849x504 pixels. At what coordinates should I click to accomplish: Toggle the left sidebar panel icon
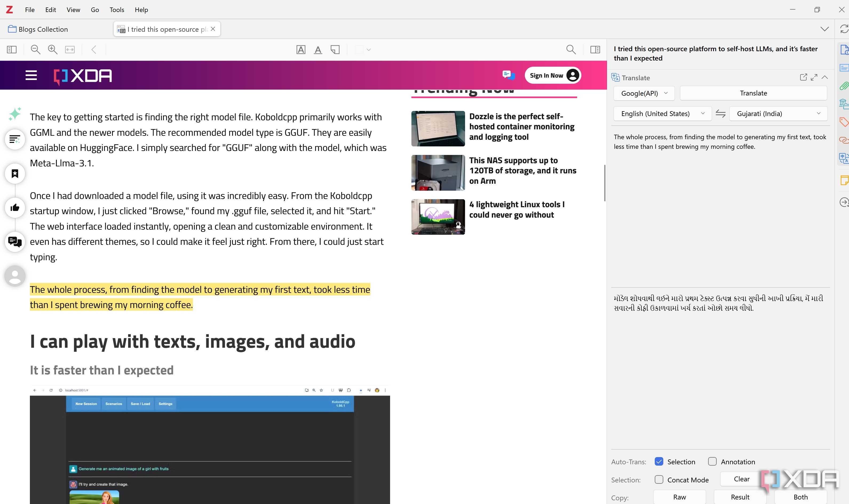(11, 50)
